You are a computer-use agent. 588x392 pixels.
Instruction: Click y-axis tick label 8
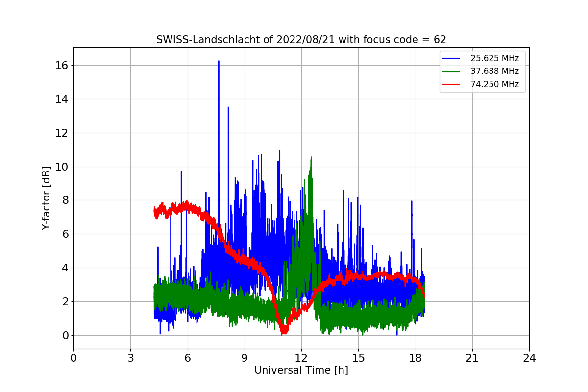click(x=65, y=200)
